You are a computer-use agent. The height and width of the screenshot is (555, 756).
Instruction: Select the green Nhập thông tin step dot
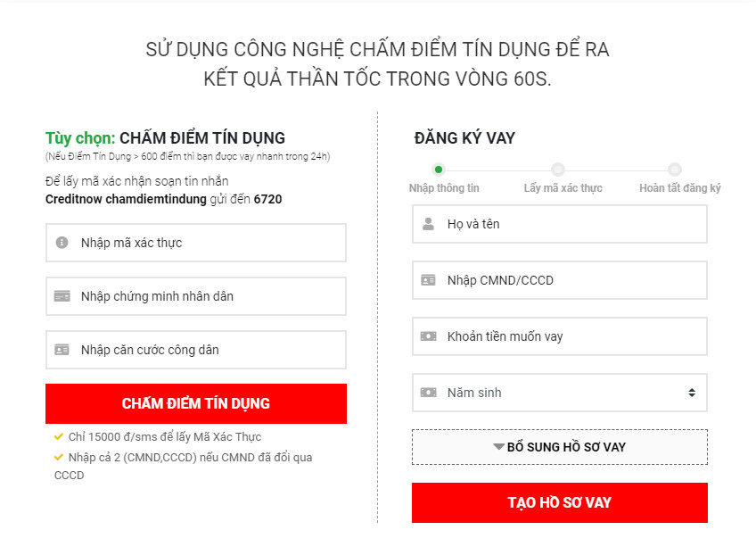[x=437, y=168]
